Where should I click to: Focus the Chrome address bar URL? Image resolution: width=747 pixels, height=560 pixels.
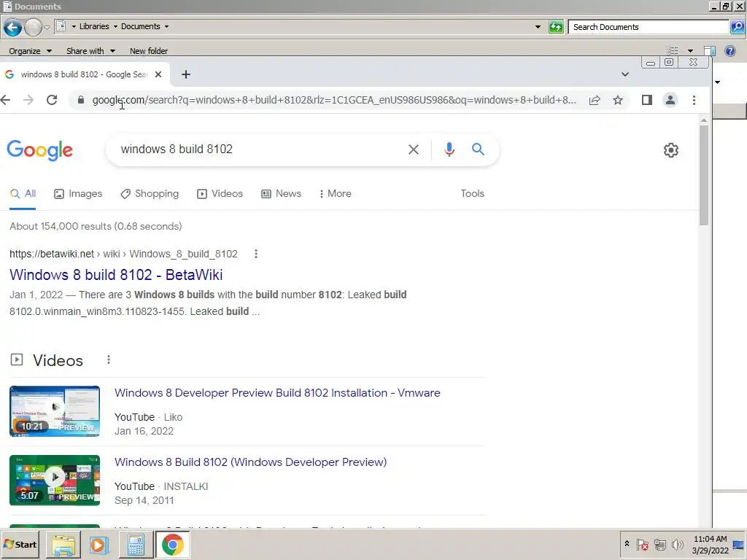tap(333, 100)
